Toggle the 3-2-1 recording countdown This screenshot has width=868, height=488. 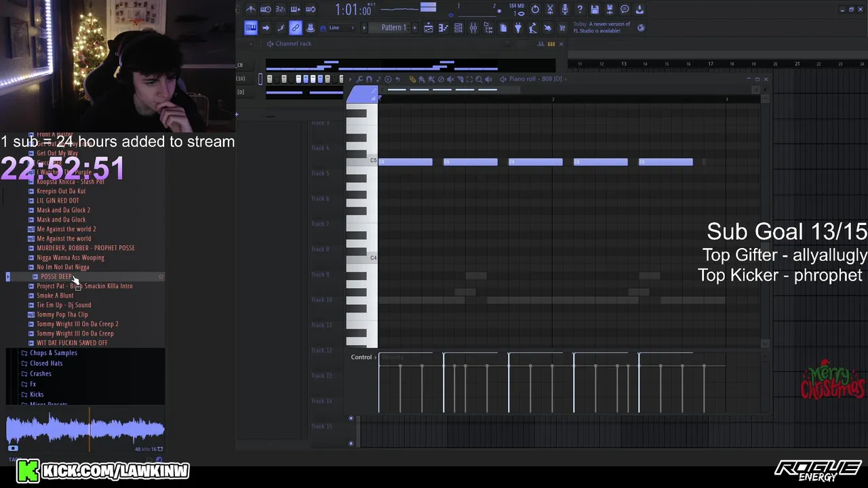(280, 9)
